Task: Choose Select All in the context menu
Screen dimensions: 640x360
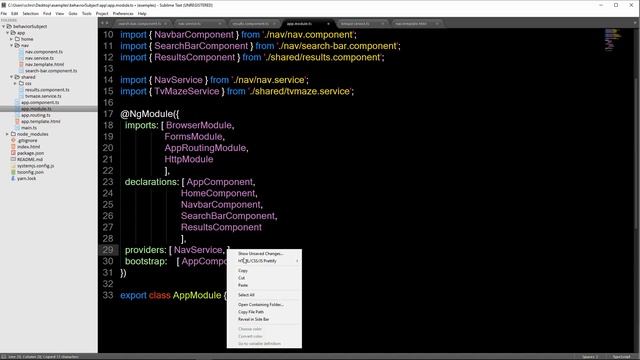Action: [264, 295]
